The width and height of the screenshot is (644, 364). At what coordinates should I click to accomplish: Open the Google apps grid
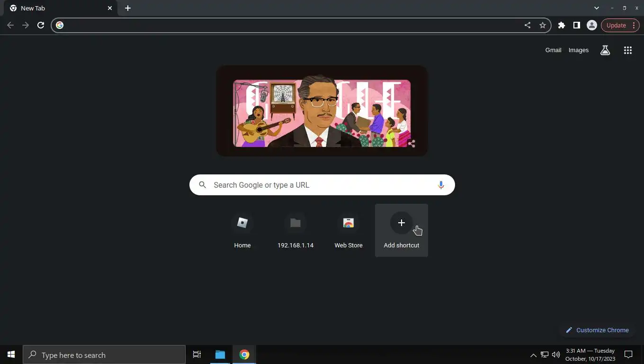(x=628, y=50)
